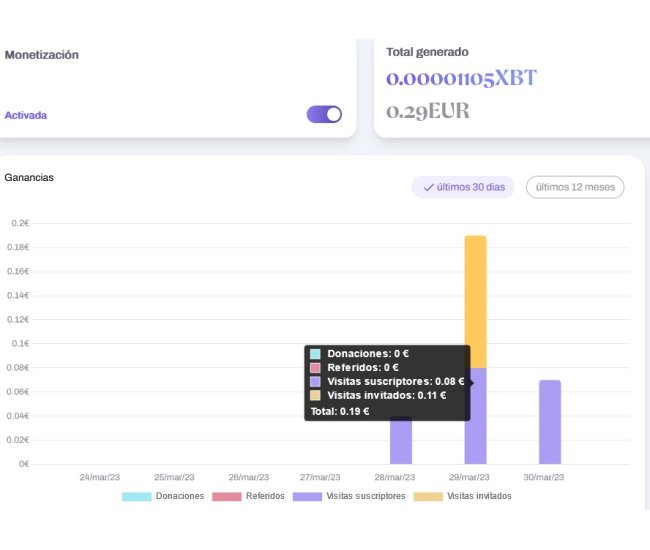Select the últimos 30 días filter

point(463,187)
